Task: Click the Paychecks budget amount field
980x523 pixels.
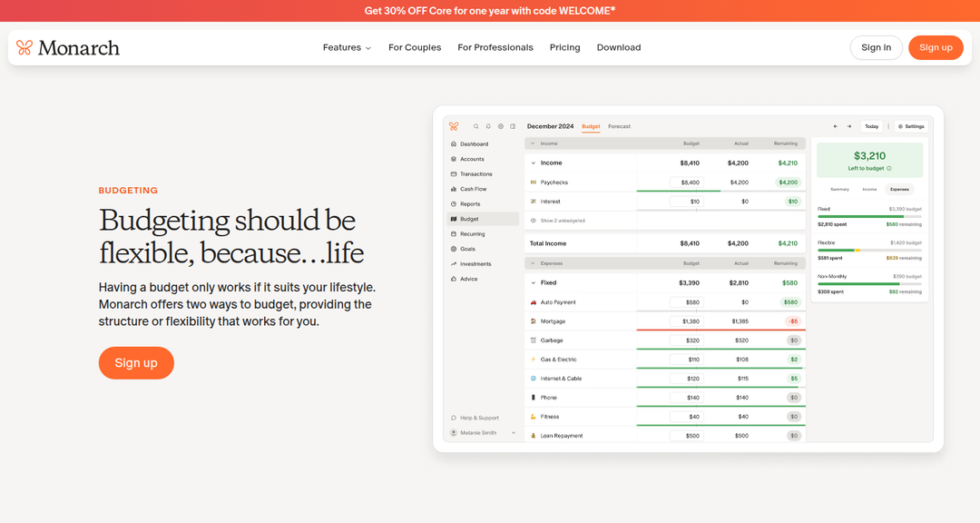Action: click(686, 183)
